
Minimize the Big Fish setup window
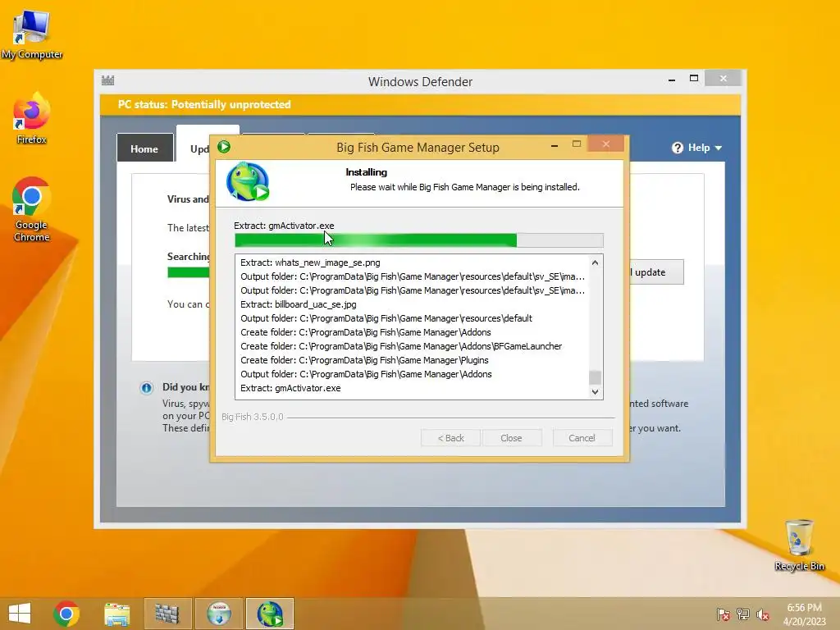coord(555,145)
